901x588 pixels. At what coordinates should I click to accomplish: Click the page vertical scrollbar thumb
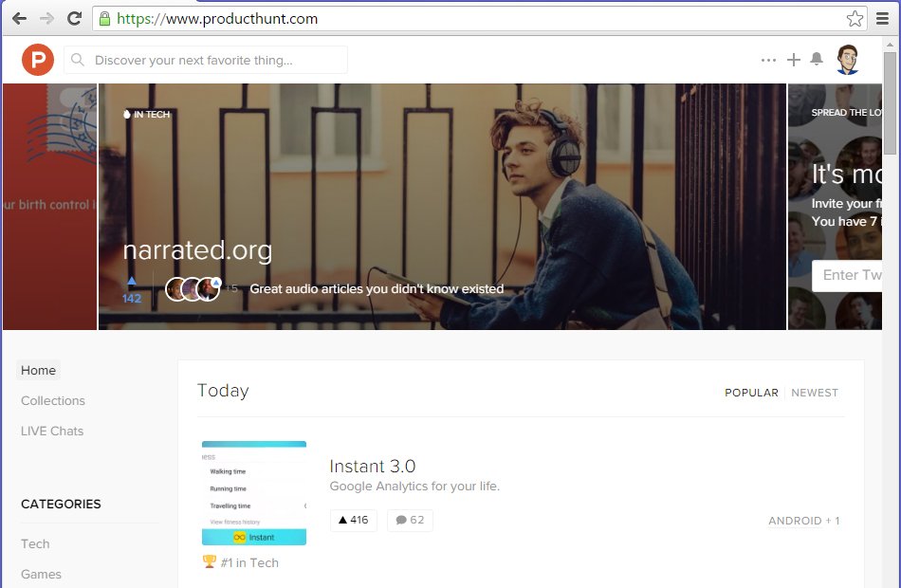(x=890, y=103)
